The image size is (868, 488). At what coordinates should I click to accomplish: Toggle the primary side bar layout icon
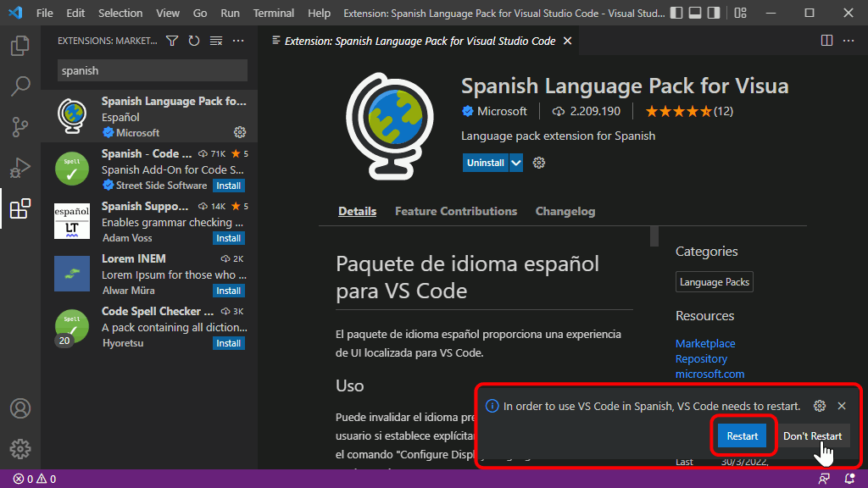click(676, 13)
